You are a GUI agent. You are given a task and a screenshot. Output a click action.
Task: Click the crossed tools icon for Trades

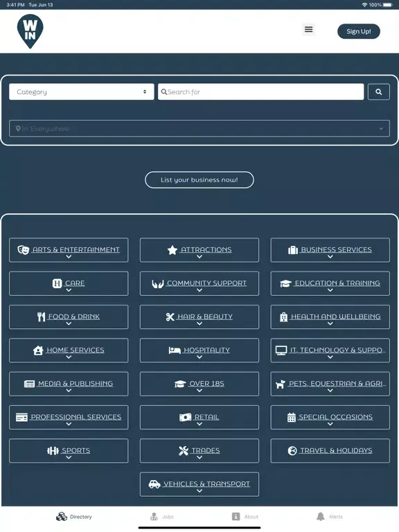pyautogui.click(x=184, y=450)
